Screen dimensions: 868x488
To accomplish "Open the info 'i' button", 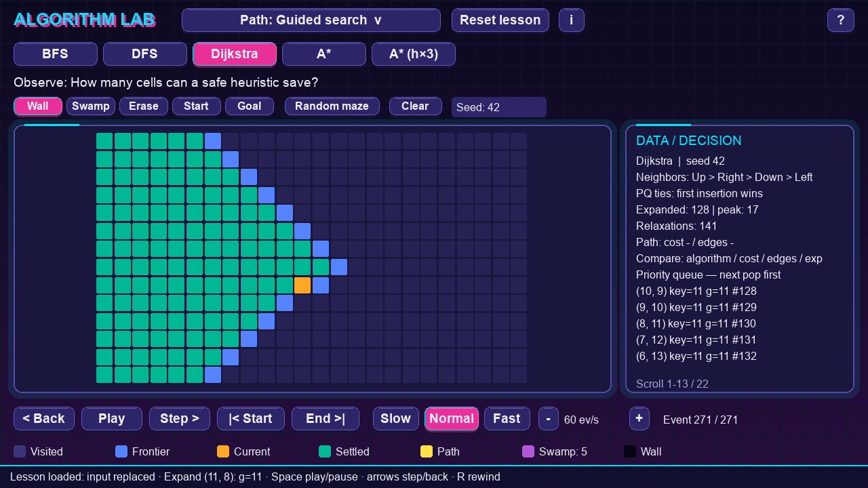I will click(x=571, y=20).
